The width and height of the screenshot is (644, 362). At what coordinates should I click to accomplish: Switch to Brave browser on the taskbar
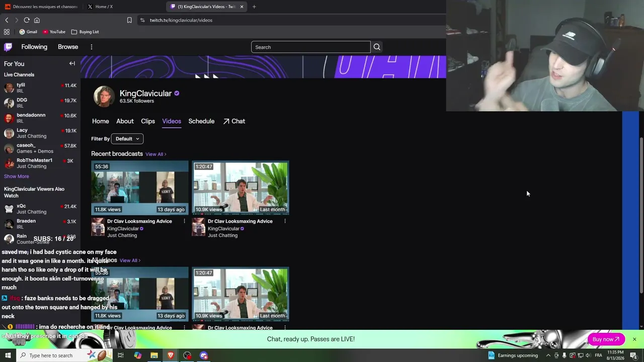[171, 355]
